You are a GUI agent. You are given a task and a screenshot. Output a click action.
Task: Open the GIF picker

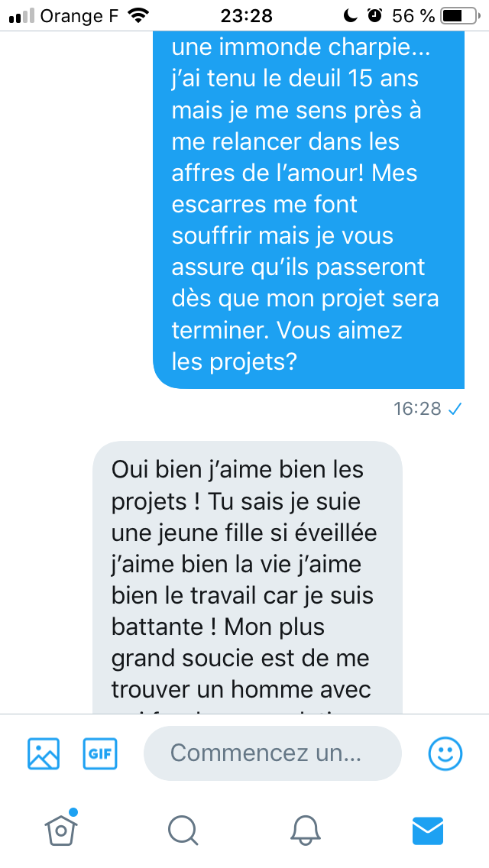99,753
